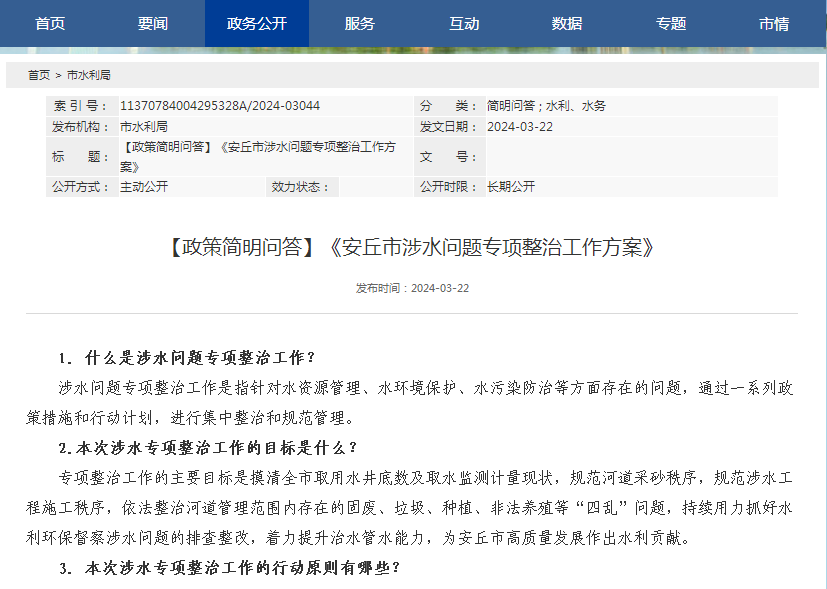The height and width of the screenshot is (589, 827).
Task: Click question 3 heading 行动原则有哪些
Action: [x=229, y=568]
